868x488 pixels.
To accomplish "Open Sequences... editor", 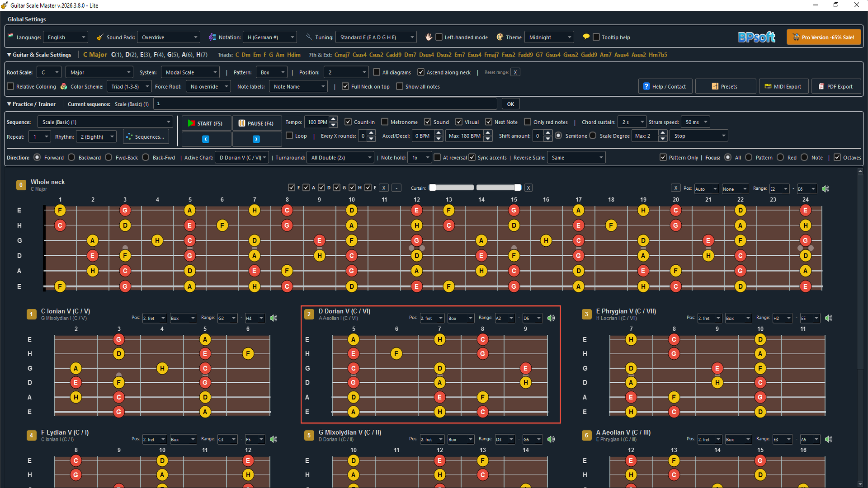I will pyautogui.click(x=146, y=136).
